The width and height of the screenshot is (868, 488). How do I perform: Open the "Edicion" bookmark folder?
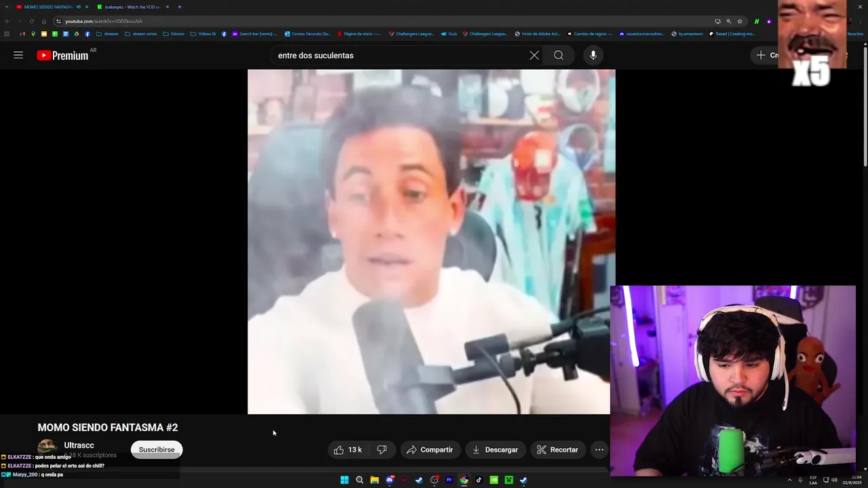point(174,34)
